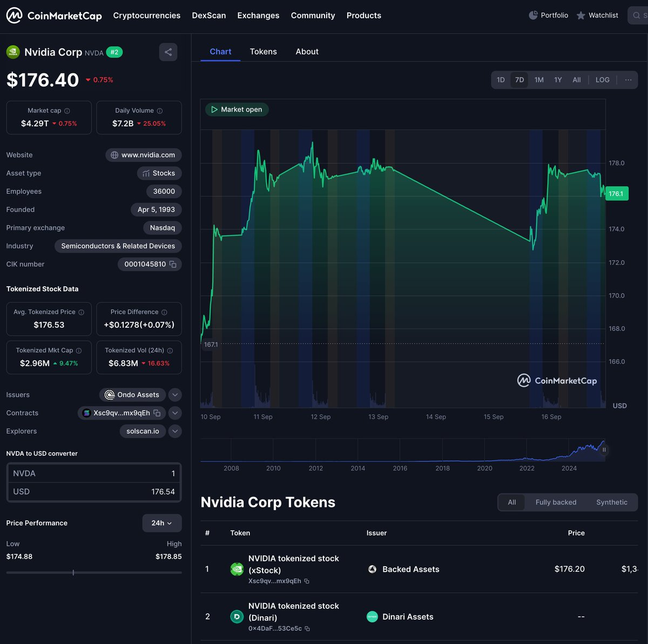Open the 24h price performance dropdown
648x644 pixels.
162,523
